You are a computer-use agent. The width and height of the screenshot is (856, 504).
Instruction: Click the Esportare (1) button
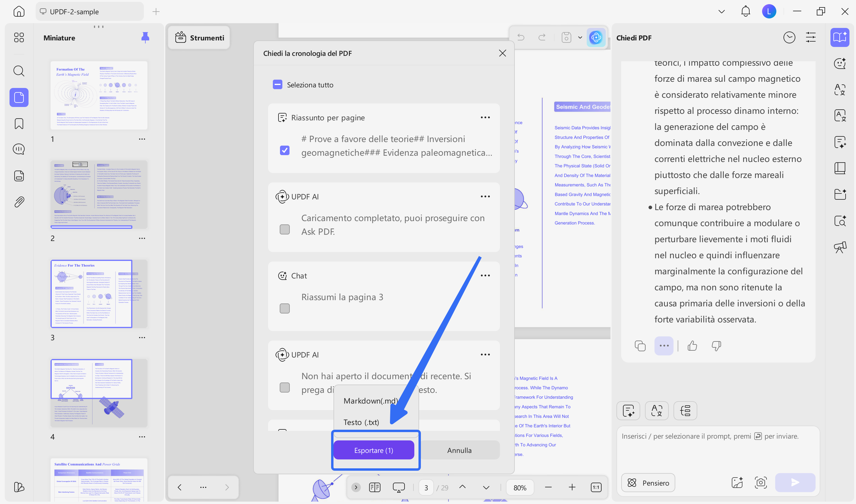(374, 450)
